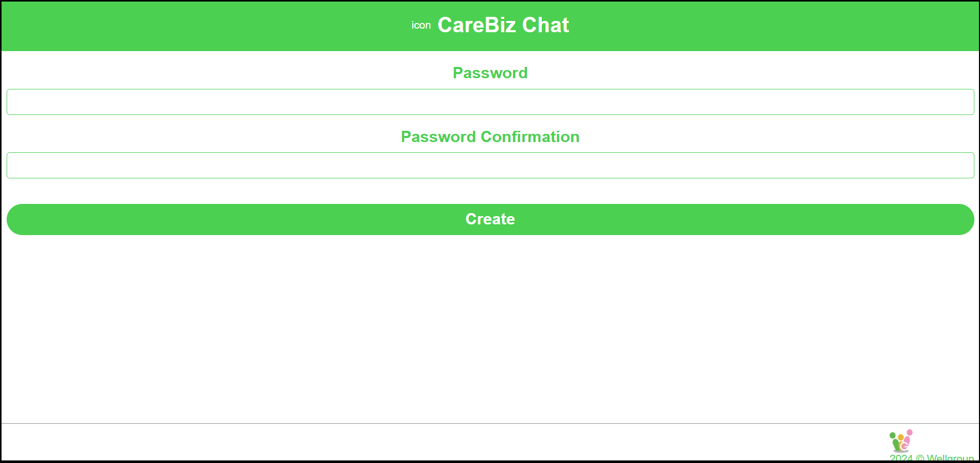Click the Password label text
Image resolution: width=980 pixels, height=463 pixels.
[490, 73]
